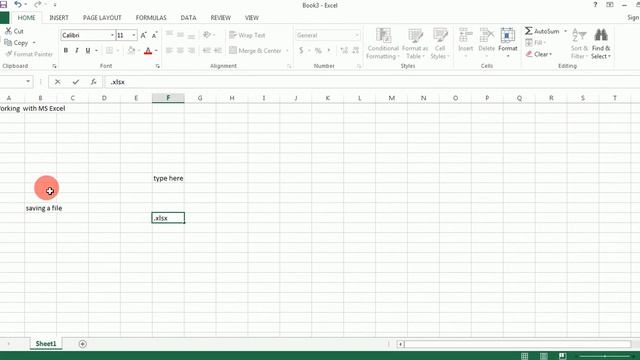Decrease font size with the smaller A icon
This screenshot has height=360, width=640.
click(x=154, y=36)
